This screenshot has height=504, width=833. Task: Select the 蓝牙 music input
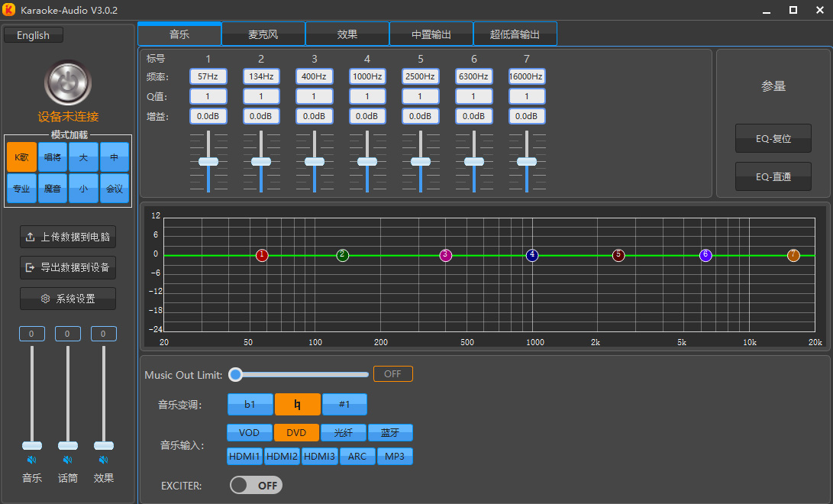[x=390, y=433]
